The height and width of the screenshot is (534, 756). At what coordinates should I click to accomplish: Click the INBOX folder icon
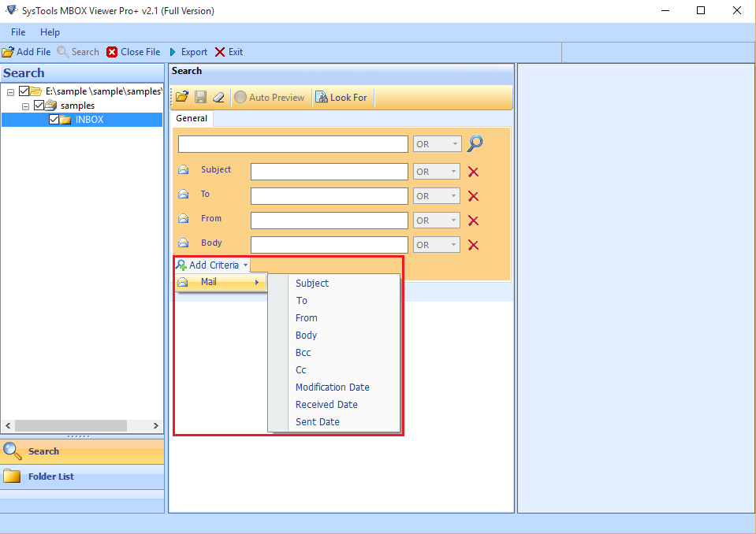point(65,120)
